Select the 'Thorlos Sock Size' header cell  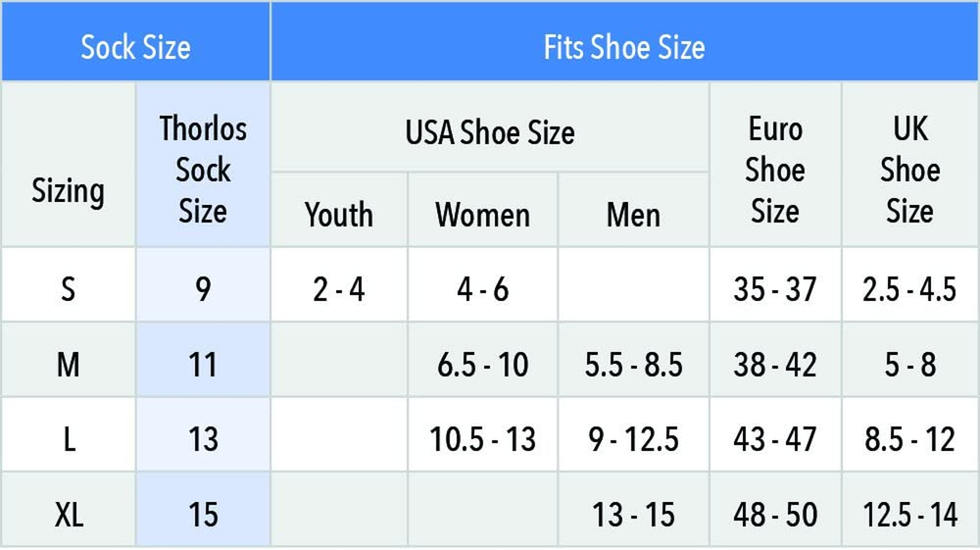click(x=203, y=170)
